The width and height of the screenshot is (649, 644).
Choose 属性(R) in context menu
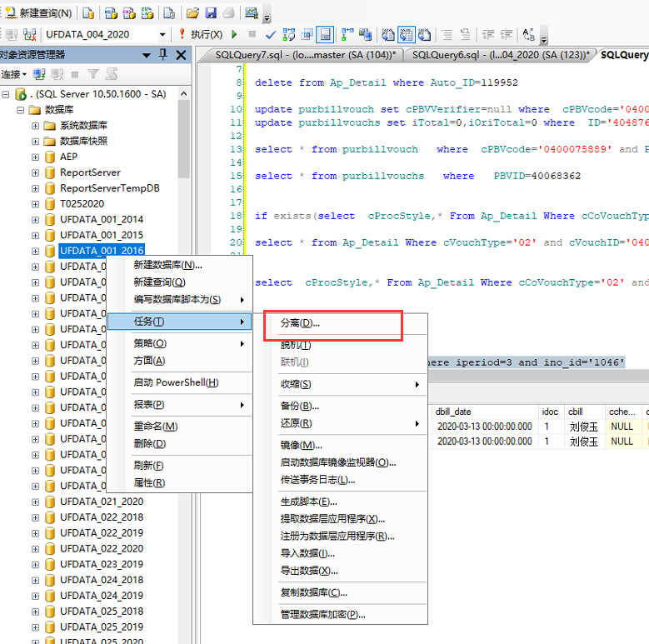[x=179, y=483]
